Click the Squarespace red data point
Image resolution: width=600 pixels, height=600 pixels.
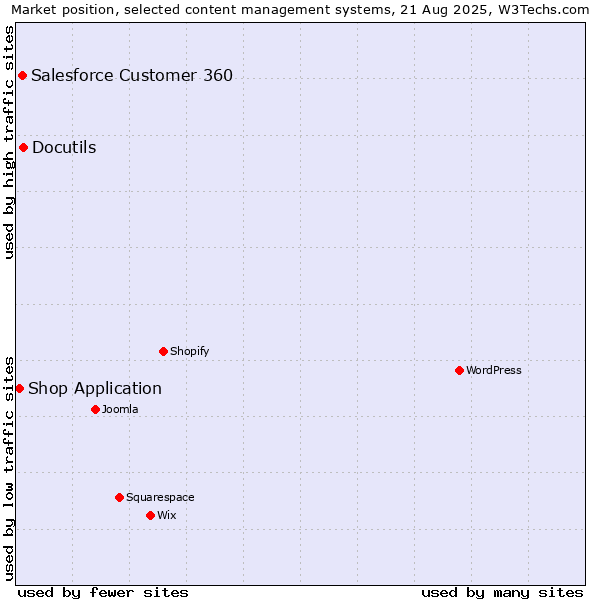(x=119, y=497)
